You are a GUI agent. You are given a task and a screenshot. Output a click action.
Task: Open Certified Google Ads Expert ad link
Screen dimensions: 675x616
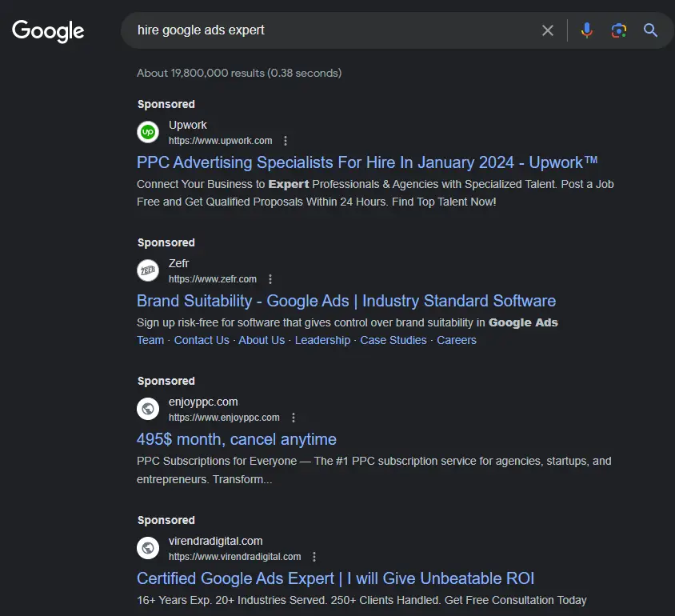tap(335, 578)
